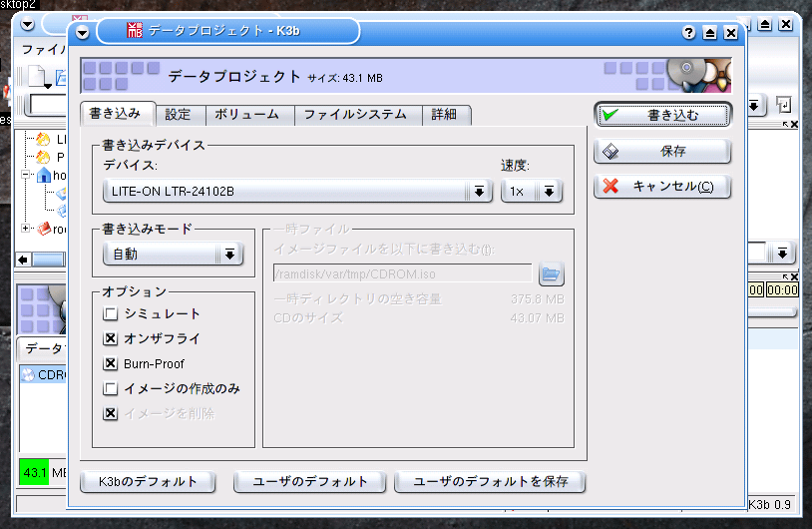
Task: Click the left scroll arrow in tree panel
Action: pos(23,260)
